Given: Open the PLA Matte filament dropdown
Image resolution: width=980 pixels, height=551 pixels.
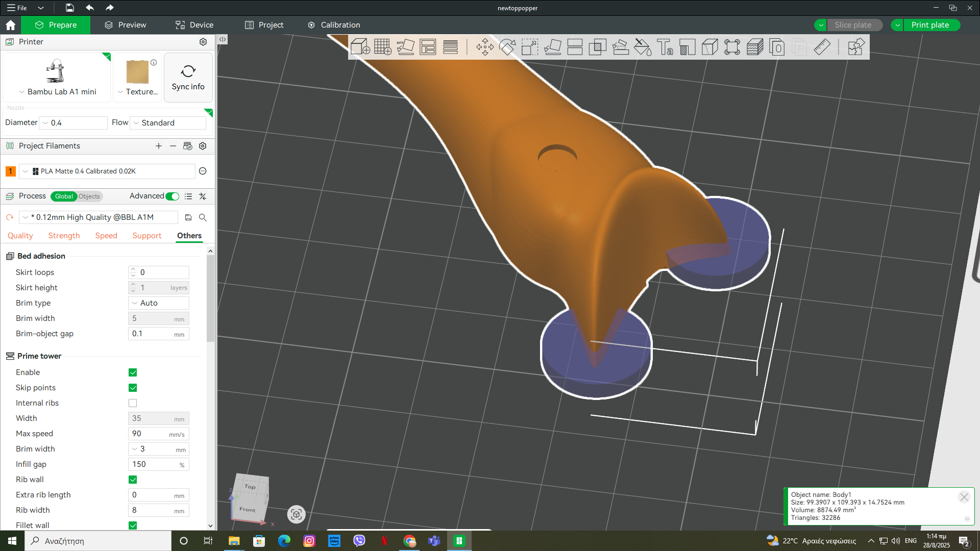Looking at the screenshot, I should pyautogui.click(x=107, y=171).
